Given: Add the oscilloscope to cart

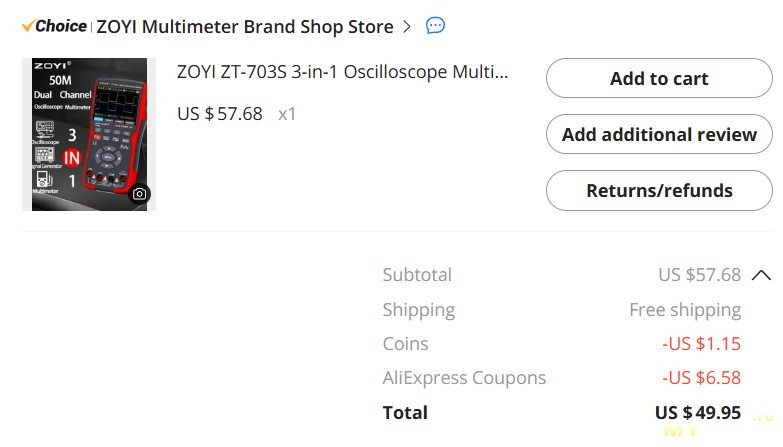Looking at the screenshot, I should coord(659,78).
